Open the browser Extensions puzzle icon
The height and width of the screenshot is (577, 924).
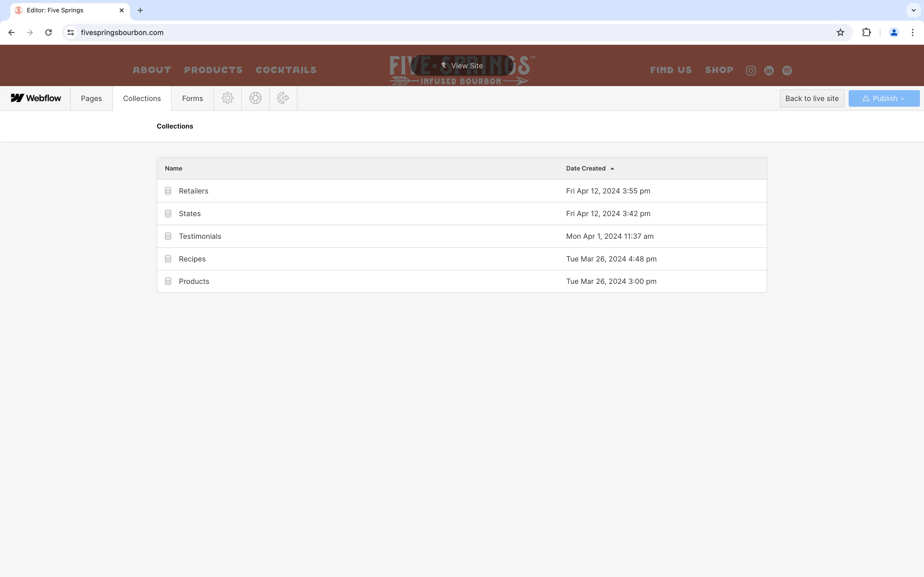tap(866, 32)
